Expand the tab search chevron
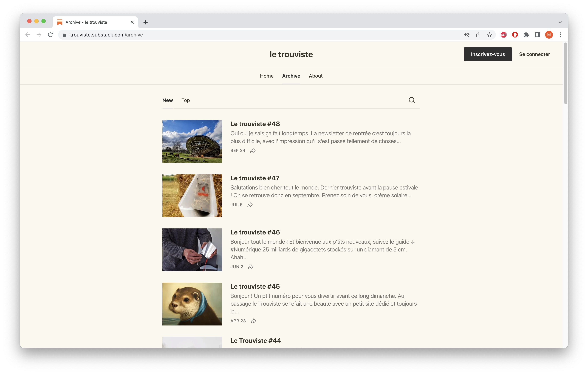This screenshot has width=588, height=374. [560, 22]
